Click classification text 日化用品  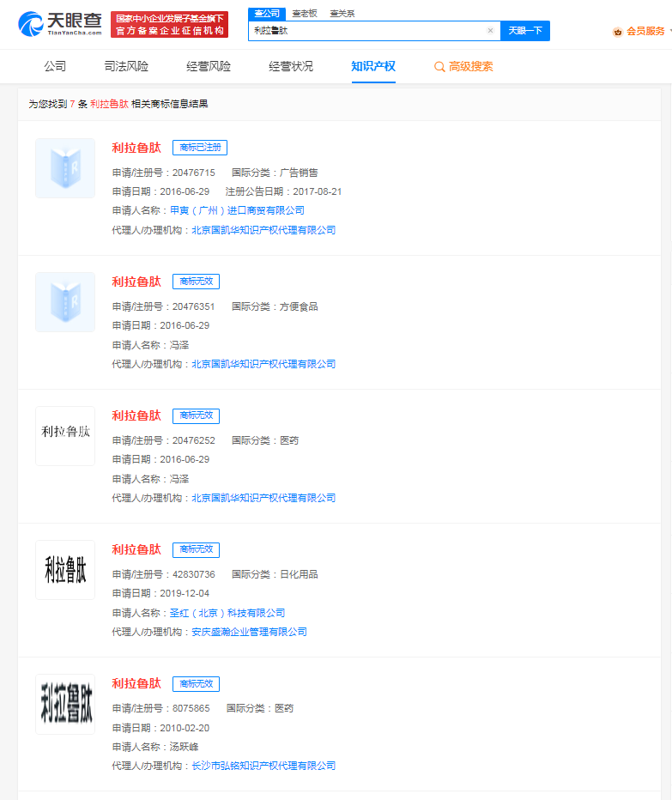point(299,574)
